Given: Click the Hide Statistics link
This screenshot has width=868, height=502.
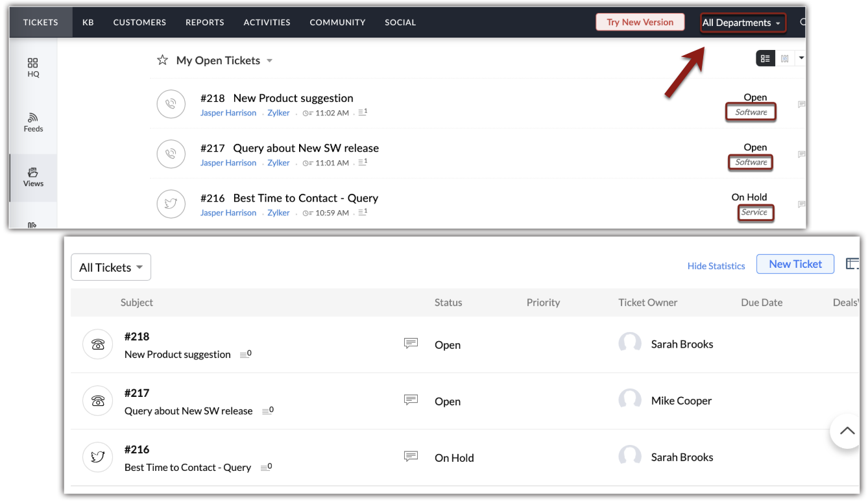Looking at the screenshot, I should click(x=716, y=266).
